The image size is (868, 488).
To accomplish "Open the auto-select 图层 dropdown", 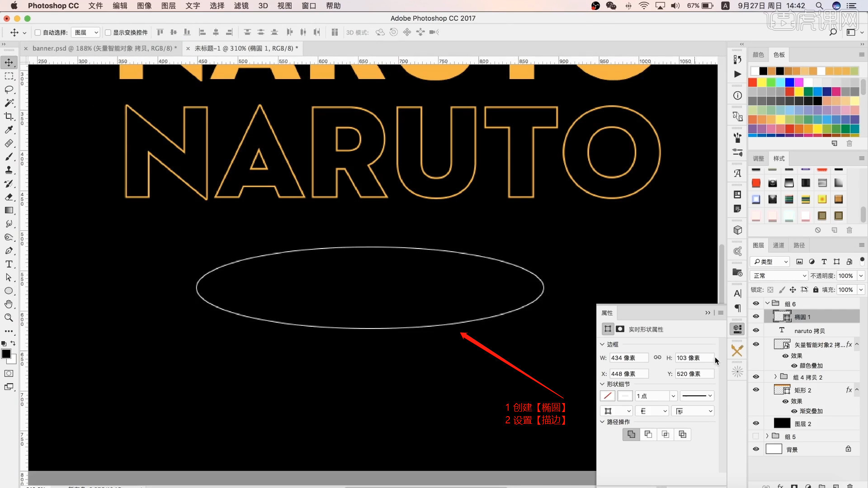I will [85, 33].
